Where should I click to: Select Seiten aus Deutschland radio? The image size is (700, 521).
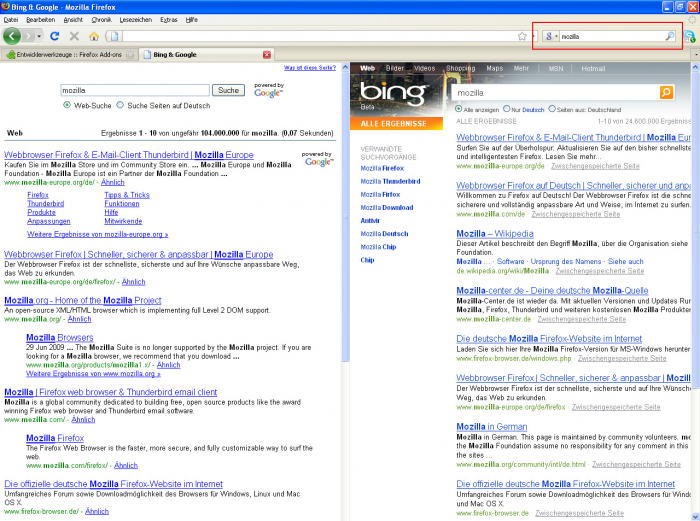click(552, 109)
